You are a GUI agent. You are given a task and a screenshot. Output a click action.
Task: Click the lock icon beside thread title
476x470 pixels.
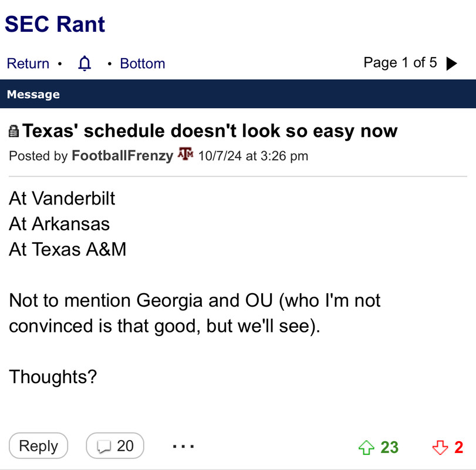[x=14, y=132]
